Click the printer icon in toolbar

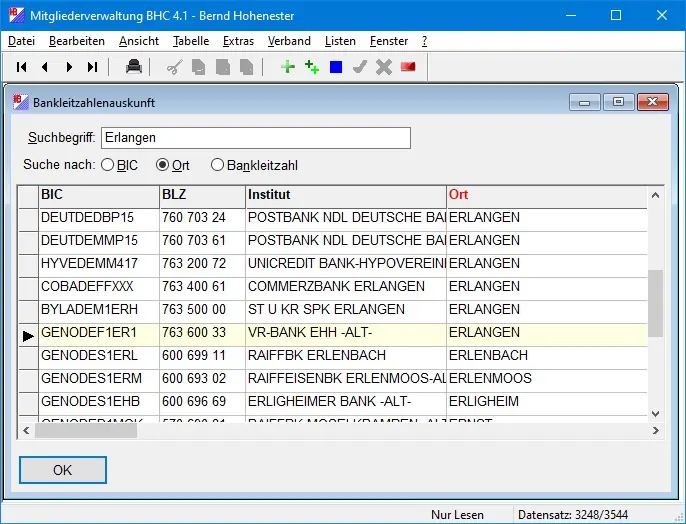pos(133,67)
